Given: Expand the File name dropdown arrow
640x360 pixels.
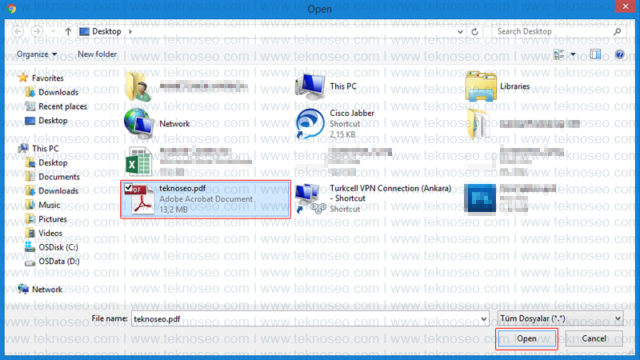Looking at the screenshot, I should click(x=484, y=319).
